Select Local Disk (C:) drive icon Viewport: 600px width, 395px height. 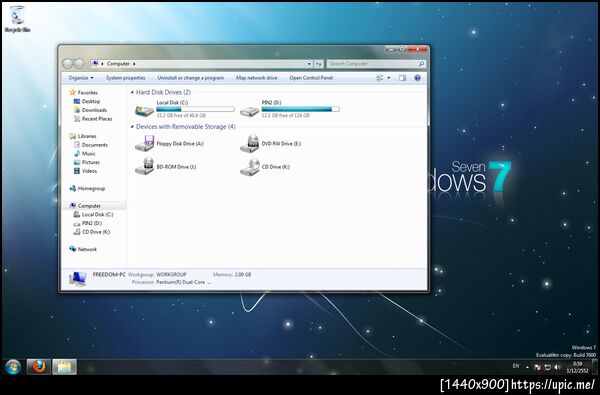click(x=145, y=110)
